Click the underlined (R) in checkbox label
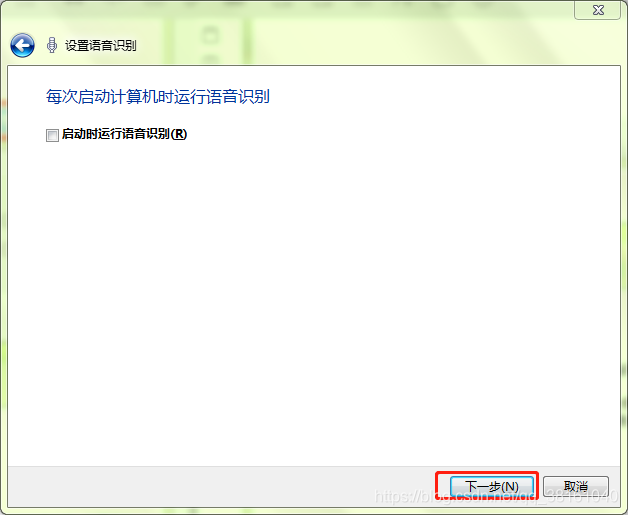The image size is (628, 515). [x=179, y=134]
